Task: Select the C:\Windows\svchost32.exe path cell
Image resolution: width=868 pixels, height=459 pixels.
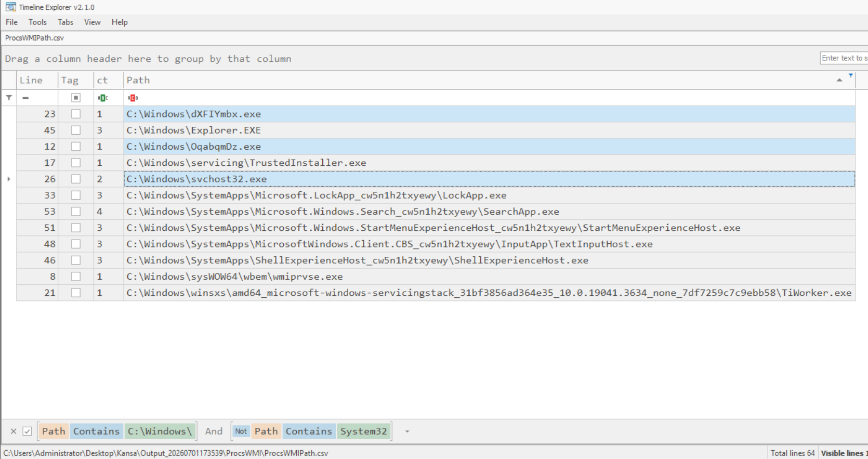Action: (x=489, y=179)
